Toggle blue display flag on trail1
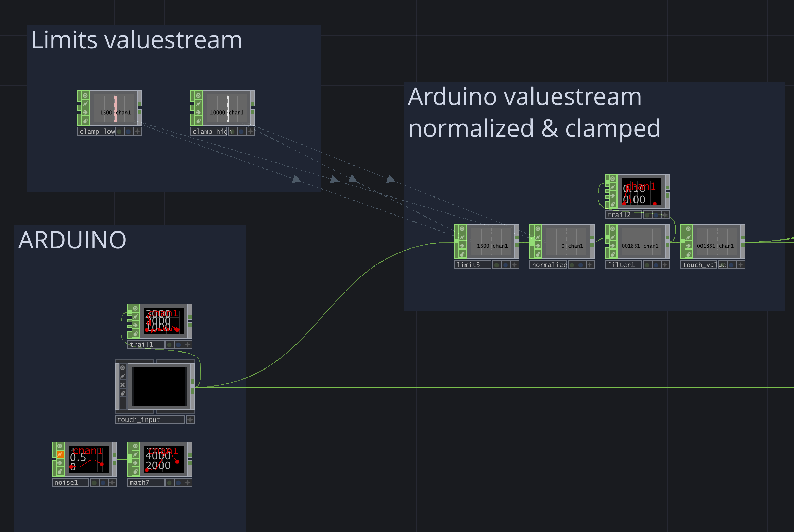This screenshot has width=794, height=532. tap(179, 344)
